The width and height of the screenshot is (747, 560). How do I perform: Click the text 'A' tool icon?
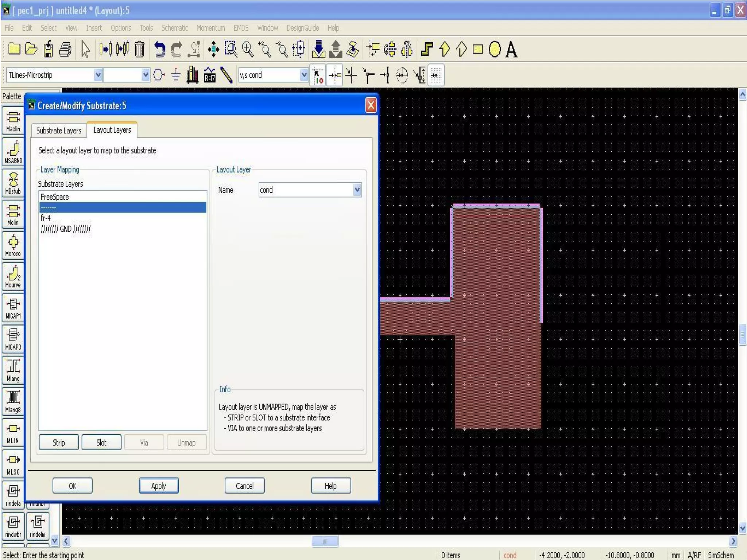tap(511, 49)
